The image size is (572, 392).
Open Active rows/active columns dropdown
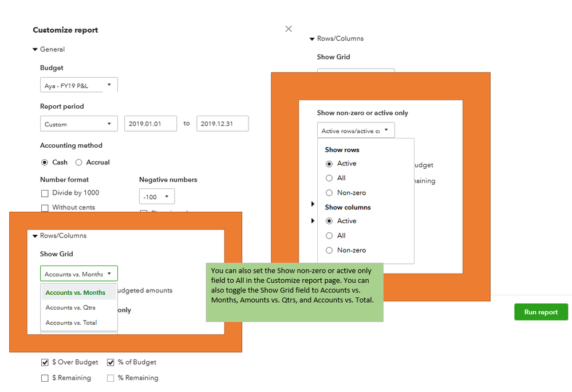click(356, 131)
